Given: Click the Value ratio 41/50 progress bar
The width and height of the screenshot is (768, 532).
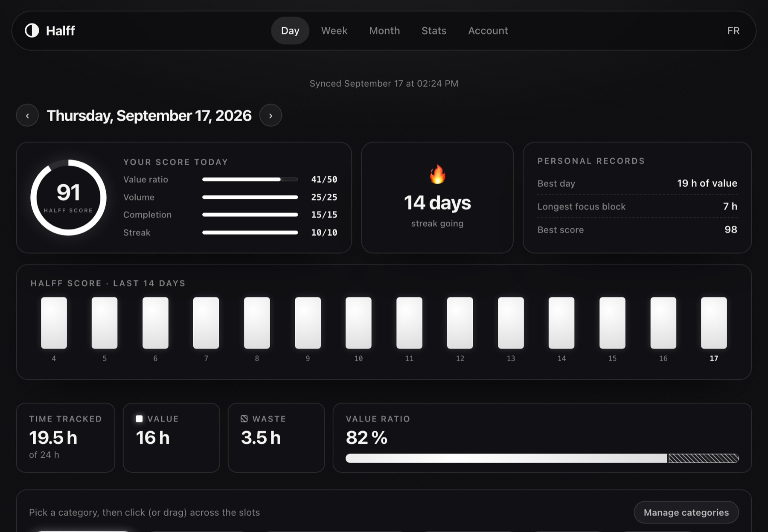Looking at the screenshot, I should (x=250, y=180).
